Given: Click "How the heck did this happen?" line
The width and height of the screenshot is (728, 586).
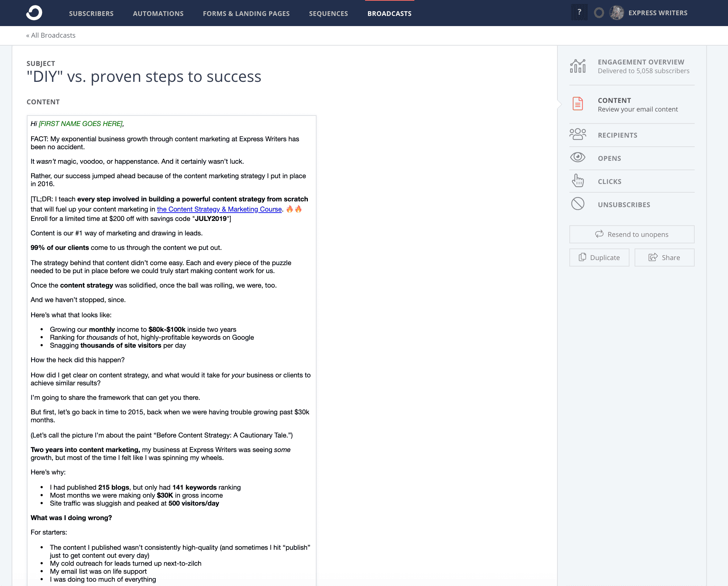Looking at the screenshot, I should point(78,360).
